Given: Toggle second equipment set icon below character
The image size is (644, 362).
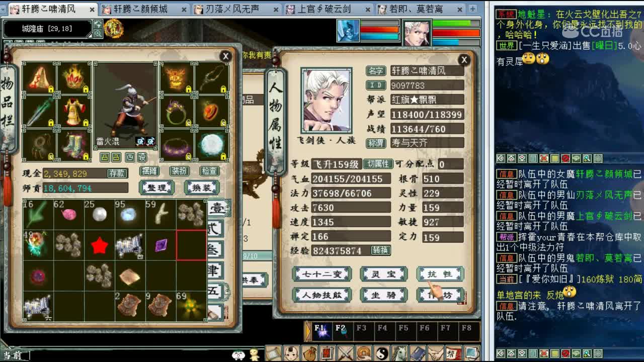Looking at the screenshot, I should [x=116, y=157].
